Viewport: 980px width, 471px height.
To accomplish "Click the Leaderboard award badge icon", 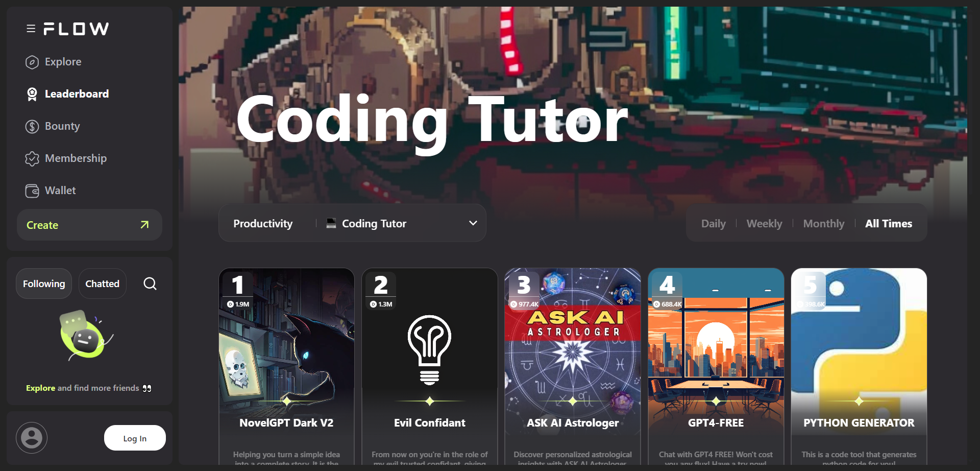I will coord(32,94).
